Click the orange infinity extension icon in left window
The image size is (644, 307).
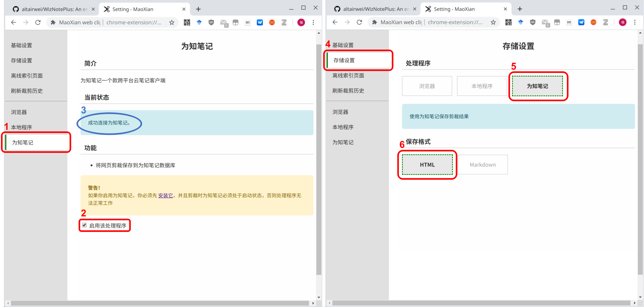click(272, 23)
